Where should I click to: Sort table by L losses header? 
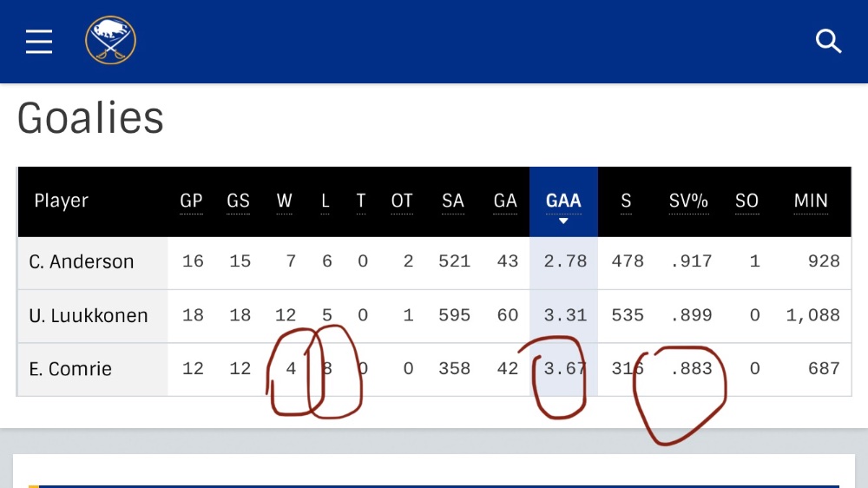pyautogui.click(x=325, y=201)
